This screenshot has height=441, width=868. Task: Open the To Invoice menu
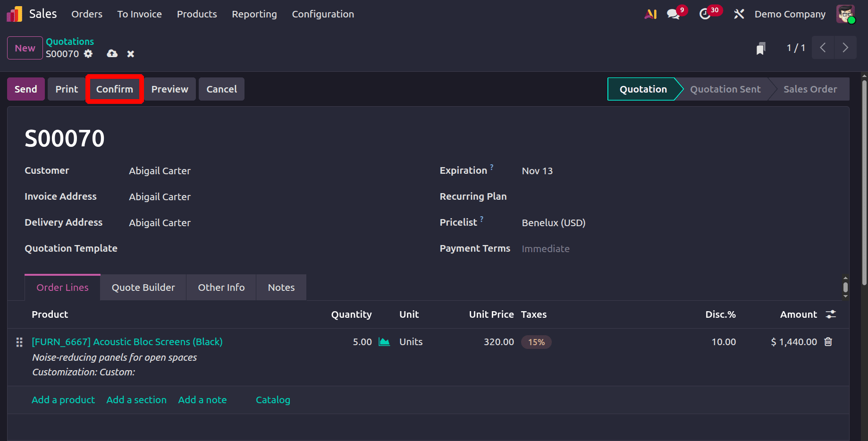pyautogui.click(x=140, y=14)
